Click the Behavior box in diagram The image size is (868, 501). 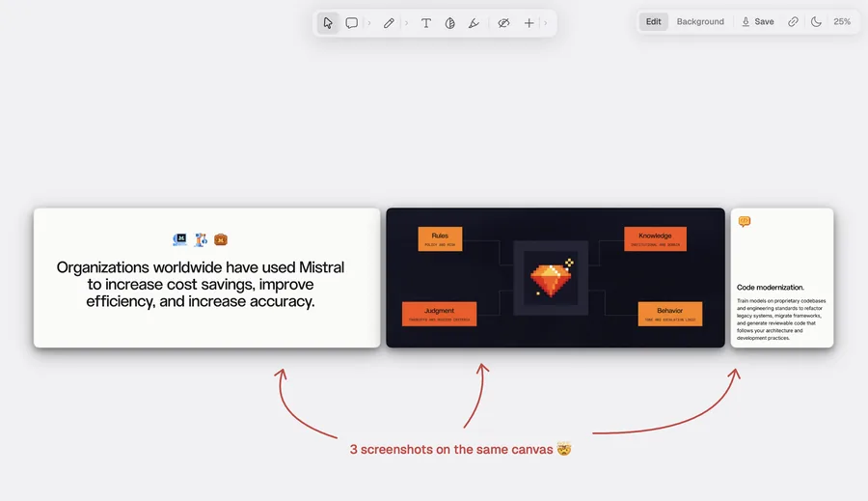[x=670, y=314]
